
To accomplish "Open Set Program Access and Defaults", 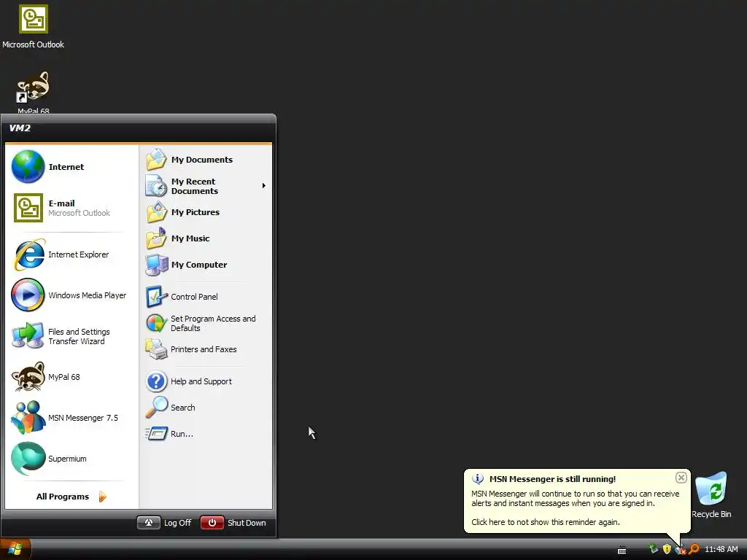I will click(x=205, y=323).
